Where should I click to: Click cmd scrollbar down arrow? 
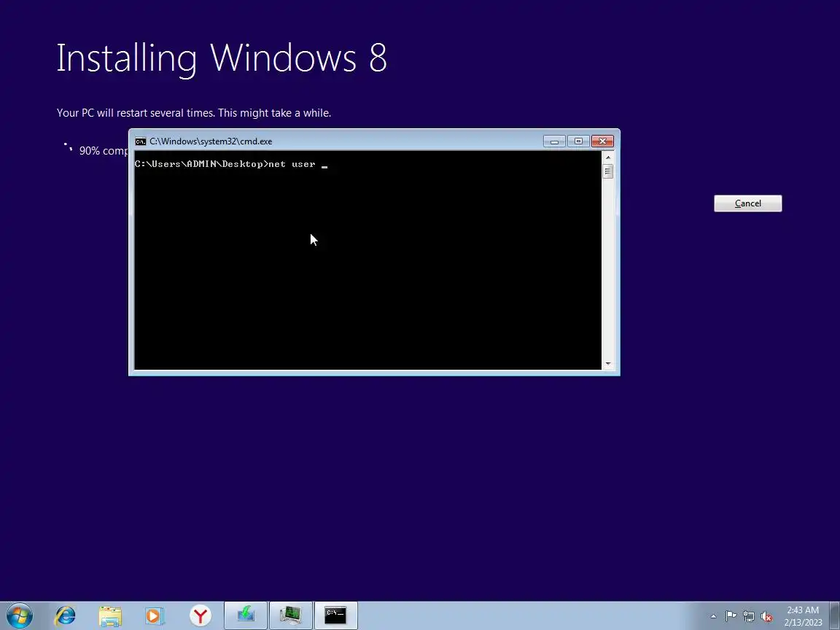[607, 364]
